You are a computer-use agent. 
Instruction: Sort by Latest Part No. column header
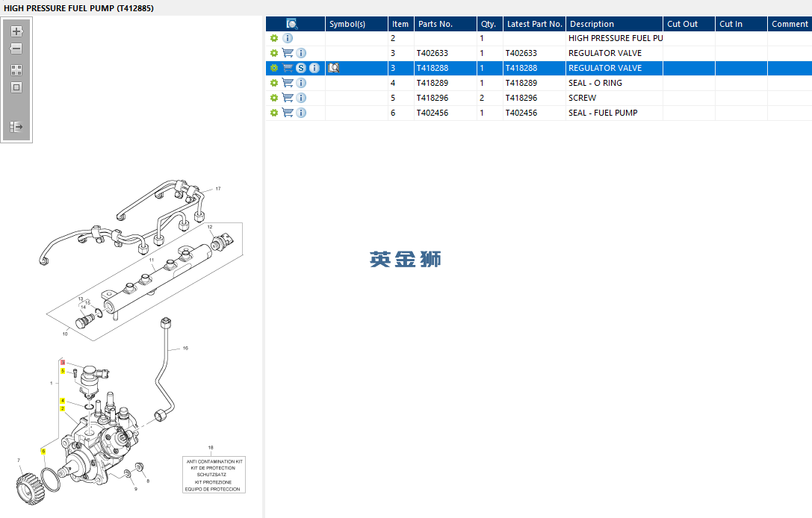[x=534, y=24]
